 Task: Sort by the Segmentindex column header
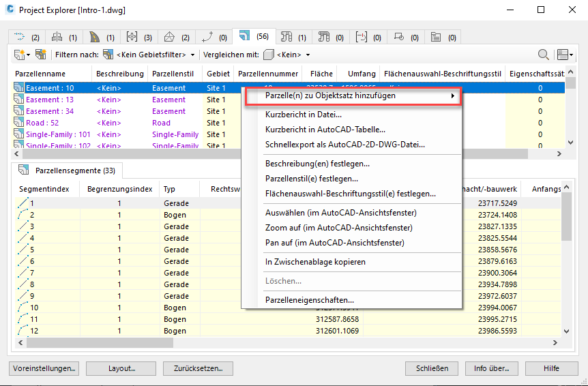click(46, 190)
